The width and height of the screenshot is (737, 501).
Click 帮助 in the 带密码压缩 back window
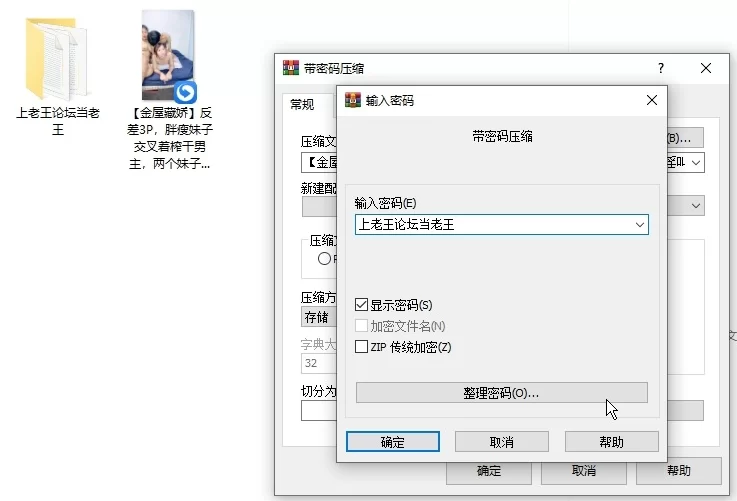point(679,471)
